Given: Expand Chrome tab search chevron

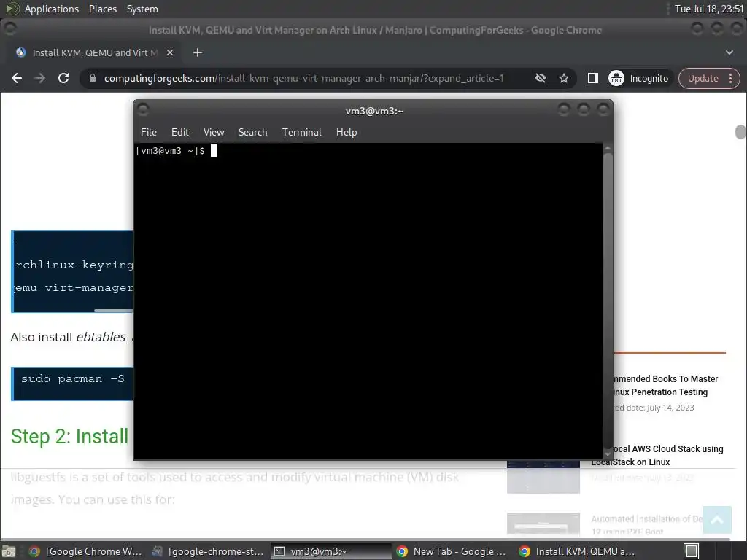Looking at the screenshot, I should (x=729, y=52).
